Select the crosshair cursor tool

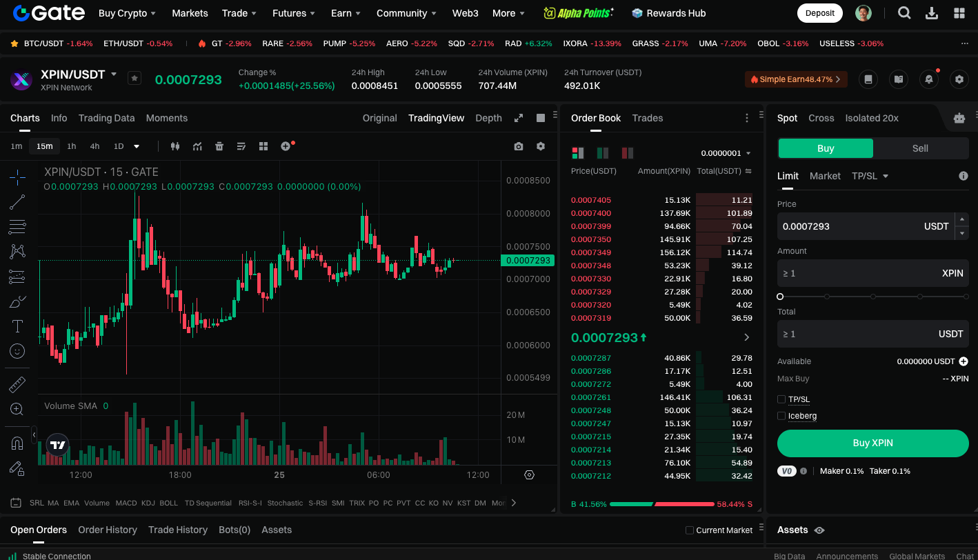pyautogui.click(x=17, y=177)
